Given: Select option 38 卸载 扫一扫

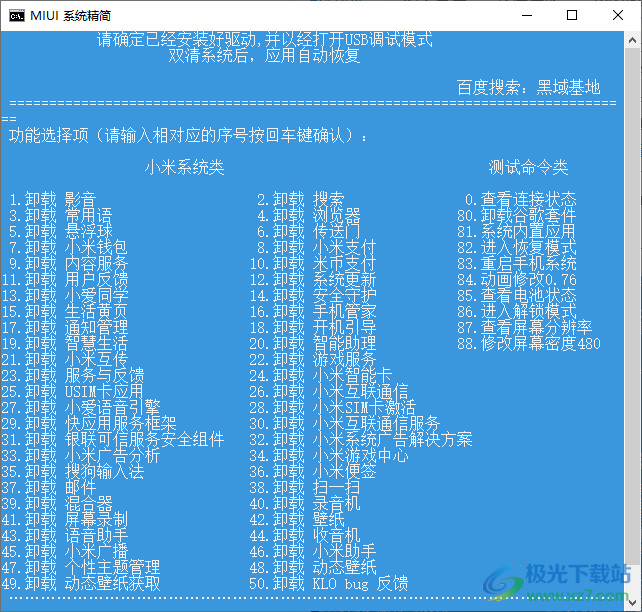Looking at the screenshot, I should (305, 488).
